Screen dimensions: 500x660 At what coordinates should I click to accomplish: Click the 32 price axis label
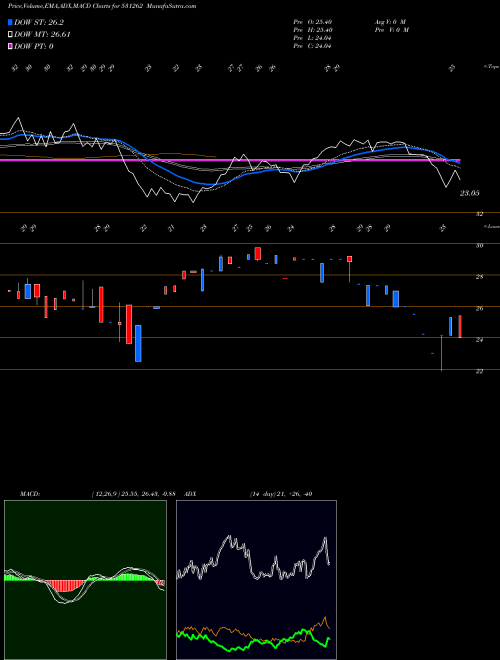(479, 214)
